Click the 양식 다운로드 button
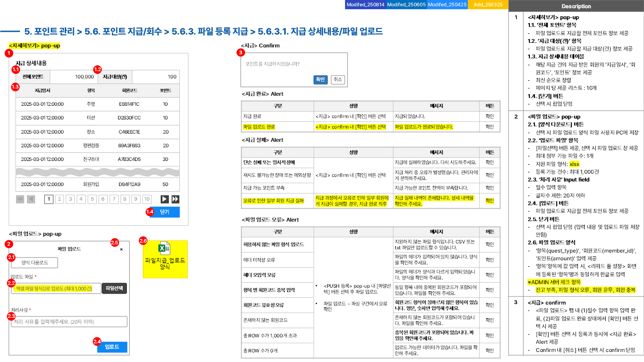The height and width of the screenshot is (362, 644). tap(35, 263)
